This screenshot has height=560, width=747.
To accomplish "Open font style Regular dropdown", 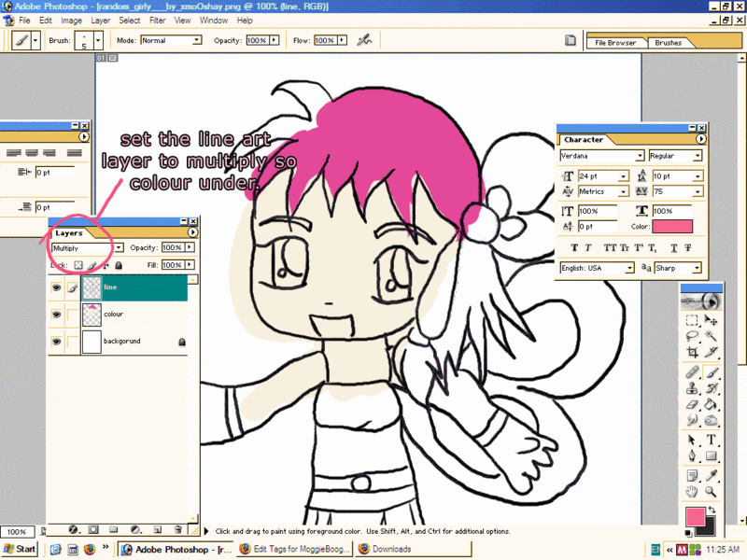I will [x=698, y=156].
